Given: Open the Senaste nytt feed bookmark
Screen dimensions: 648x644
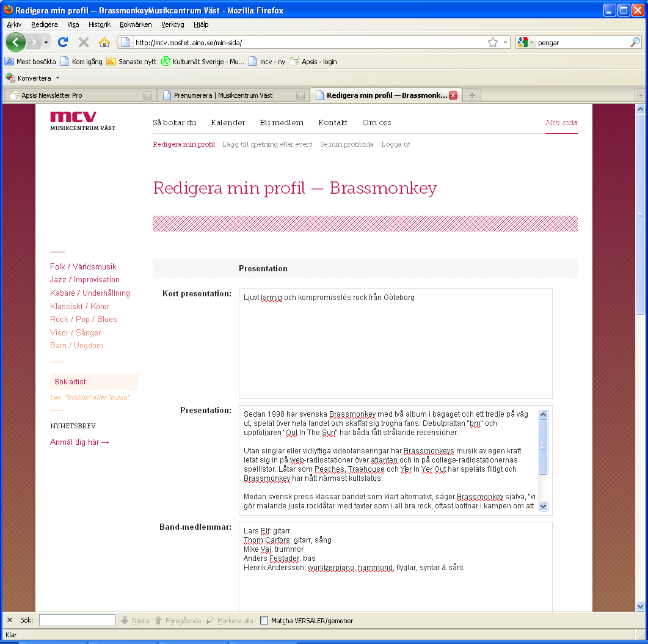Looking at the screenshot, I should coord(131,62).
